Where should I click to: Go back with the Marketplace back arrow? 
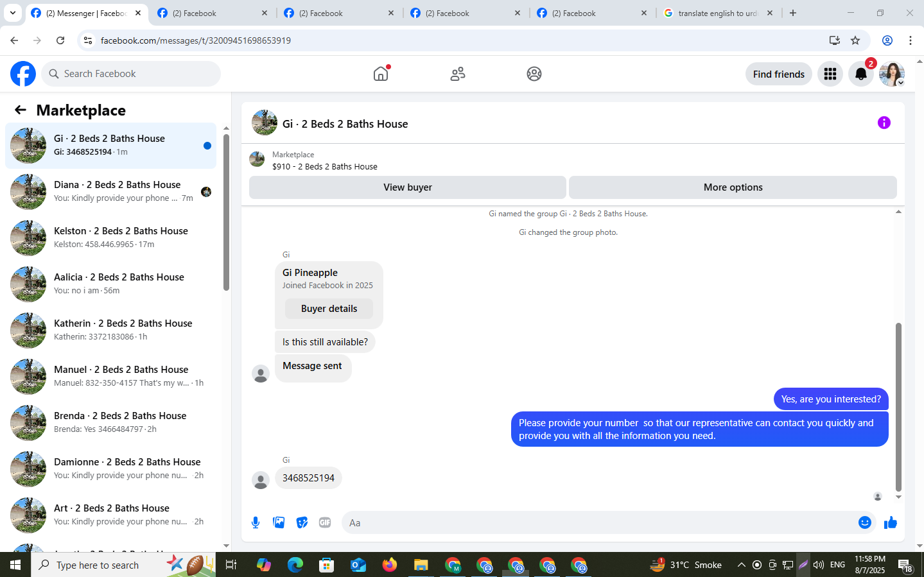coord(21,110)
